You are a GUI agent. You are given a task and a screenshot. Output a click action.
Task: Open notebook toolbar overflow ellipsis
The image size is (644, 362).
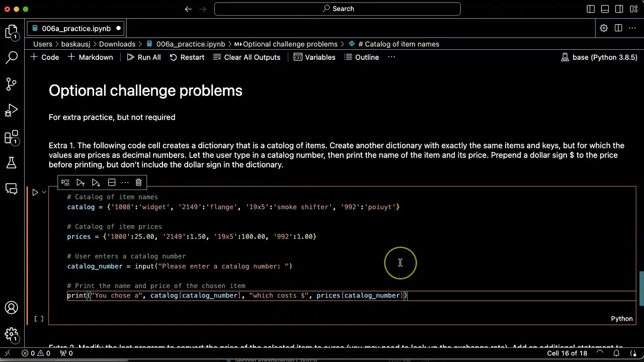[x=391, y=57]
